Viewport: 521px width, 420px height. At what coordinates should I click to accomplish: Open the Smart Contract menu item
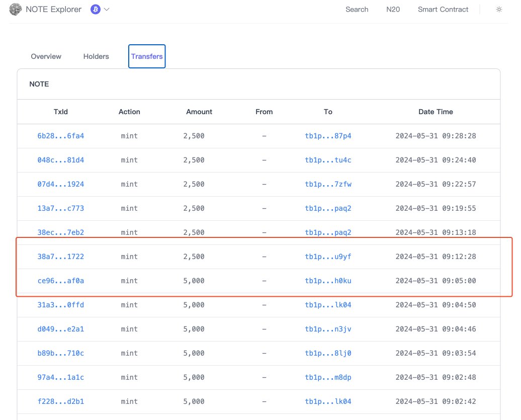pos(443,9)
